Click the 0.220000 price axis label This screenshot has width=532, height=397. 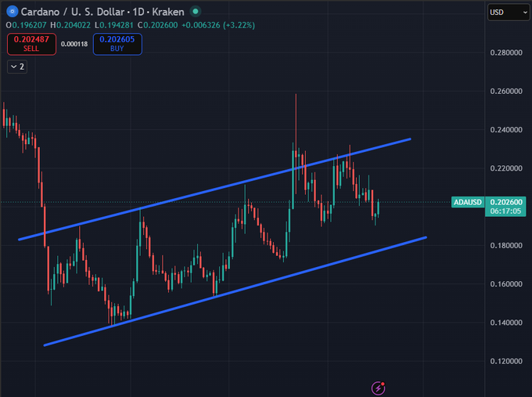pyautogui.click(x=506, y=168)
